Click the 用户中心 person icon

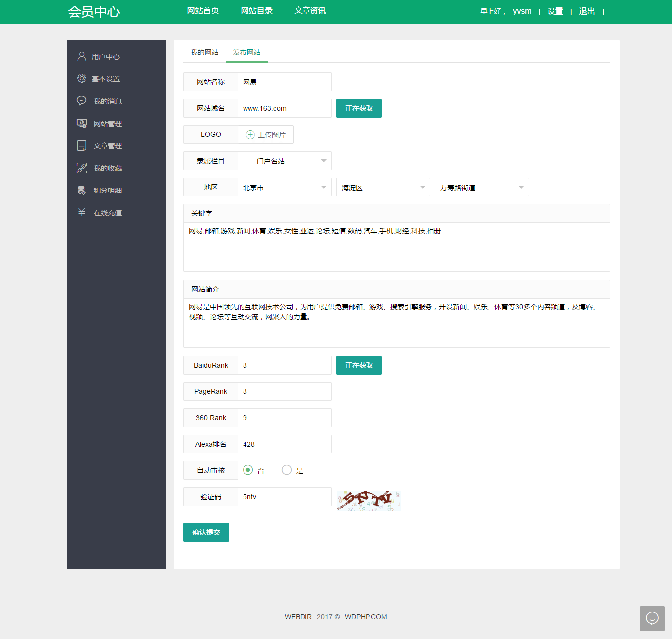[82, 56]
